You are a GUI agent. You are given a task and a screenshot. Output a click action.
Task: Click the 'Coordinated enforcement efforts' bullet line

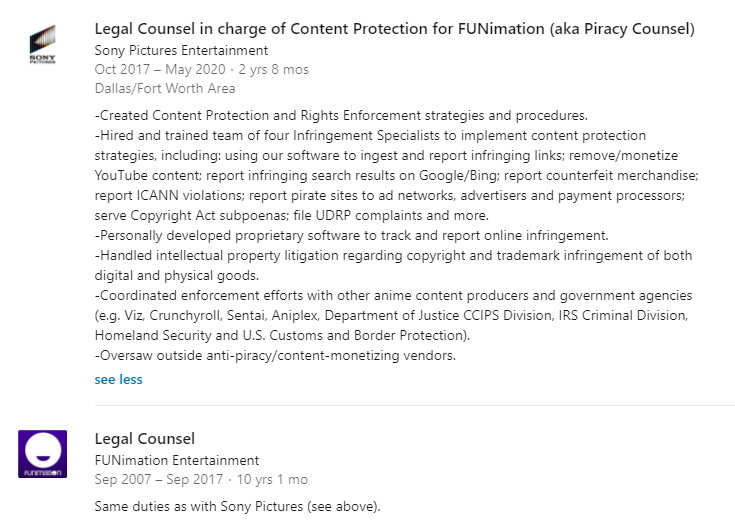393,295
